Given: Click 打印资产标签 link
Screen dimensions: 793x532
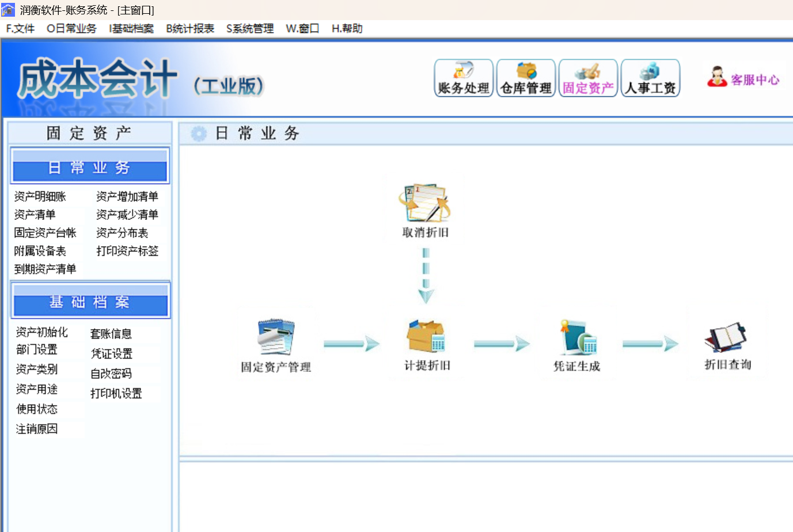Looking at the screenshot, I should coord(127,251).
